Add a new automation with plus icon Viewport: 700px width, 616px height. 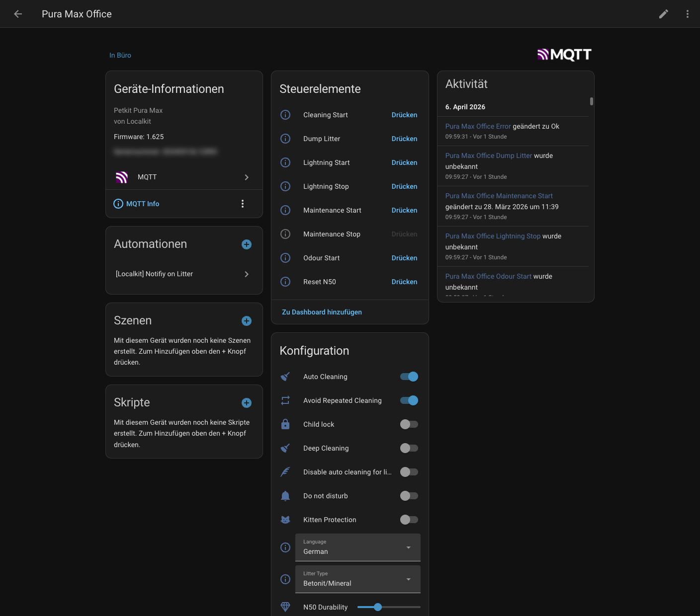[x=247, y=244]
